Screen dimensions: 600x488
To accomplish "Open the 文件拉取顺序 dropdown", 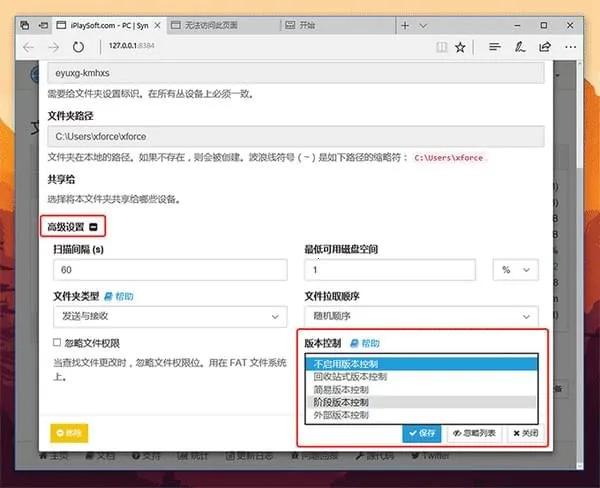I will coord(420,317).
